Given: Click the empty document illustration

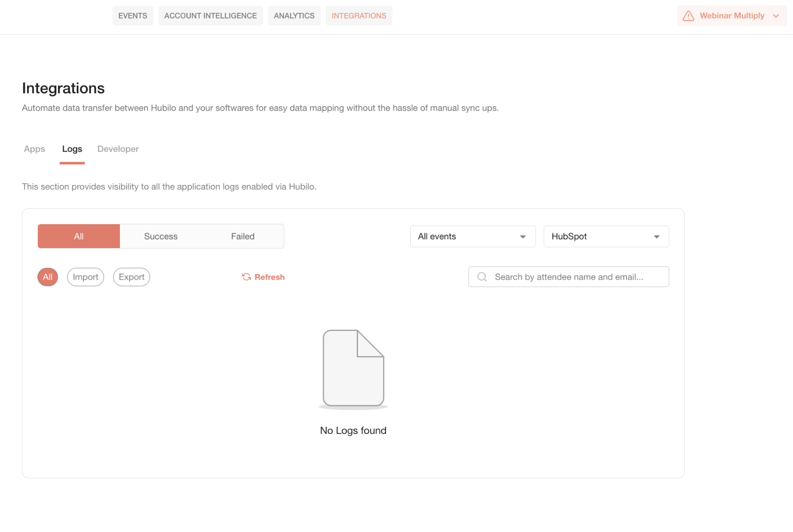Looking at the screenshot, I should (x=353, y=369).
